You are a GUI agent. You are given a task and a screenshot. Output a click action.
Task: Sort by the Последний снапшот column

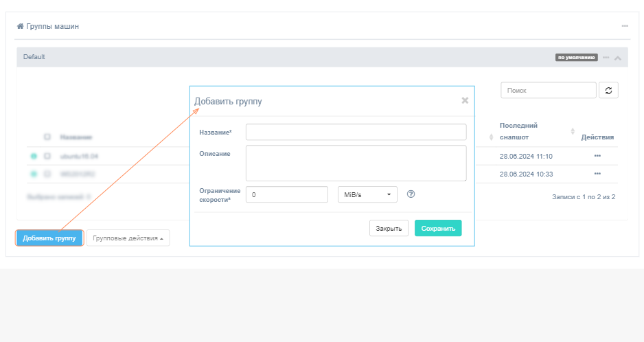click(x=573, y=131)
